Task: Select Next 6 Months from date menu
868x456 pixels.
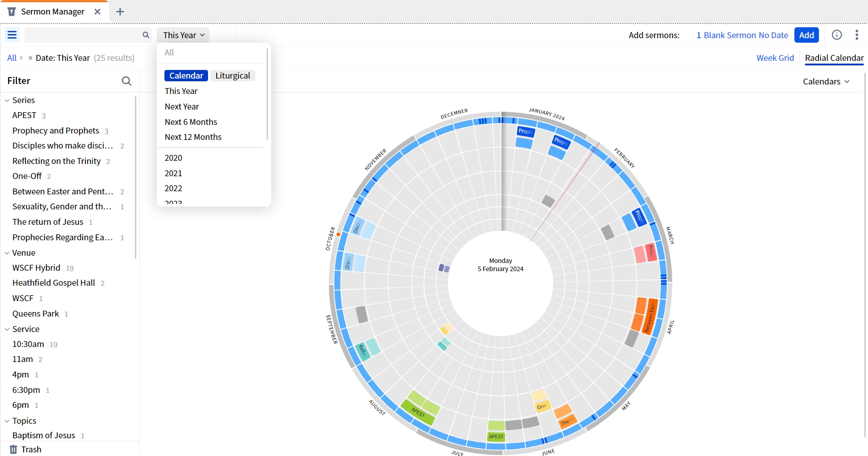Action: [x=191, y=122]
